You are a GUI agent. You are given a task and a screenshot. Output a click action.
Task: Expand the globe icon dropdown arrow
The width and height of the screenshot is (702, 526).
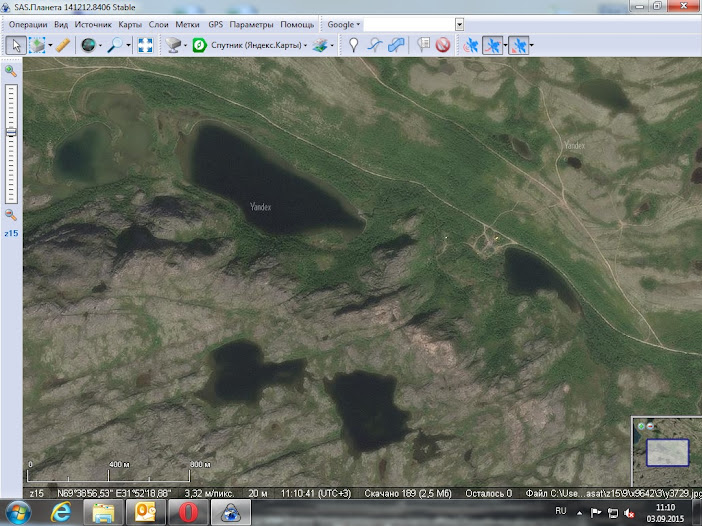point(100,45)
